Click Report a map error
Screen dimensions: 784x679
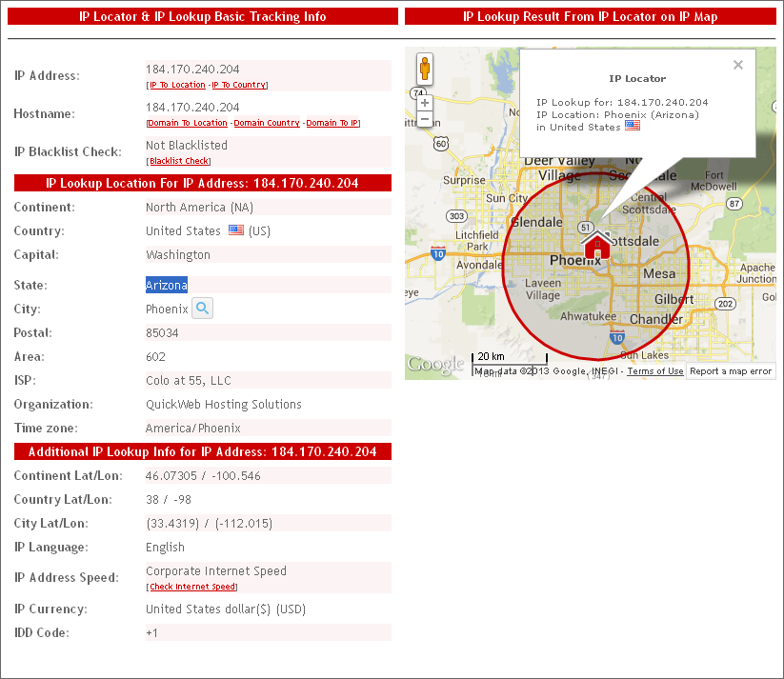click(731, 371)
